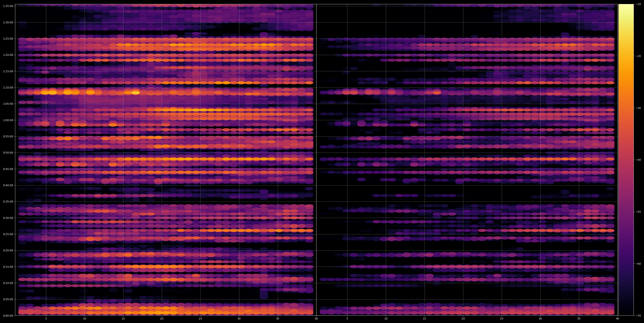
Task: Click x-axis tick 20 under the left heatmap
Action: click(x=162, y=319)
